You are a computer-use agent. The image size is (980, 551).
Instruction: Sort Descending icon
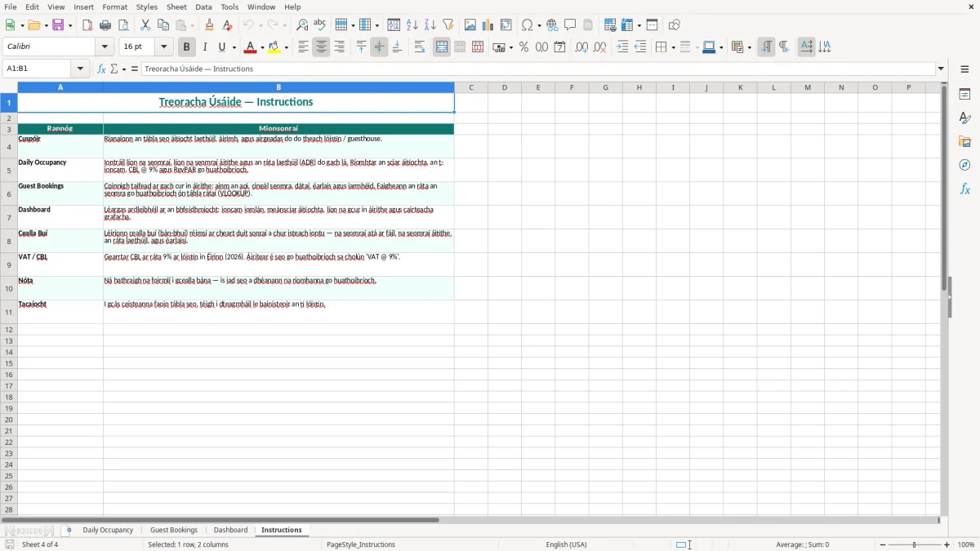[x=430, y=25]
